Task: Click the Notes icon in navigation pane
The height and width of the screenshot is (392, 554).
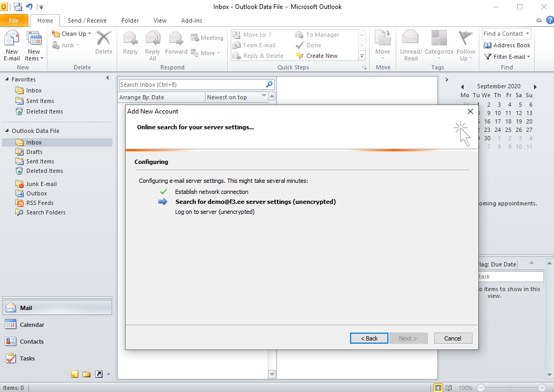Action: point(75,374)
